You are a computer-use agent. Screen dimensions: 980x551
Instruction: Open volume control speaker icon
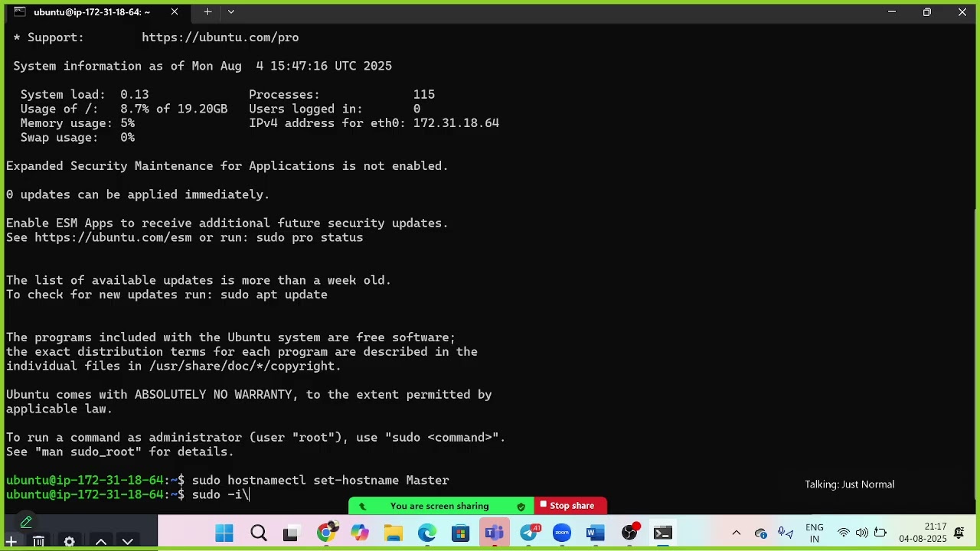[x=862, y=533]
